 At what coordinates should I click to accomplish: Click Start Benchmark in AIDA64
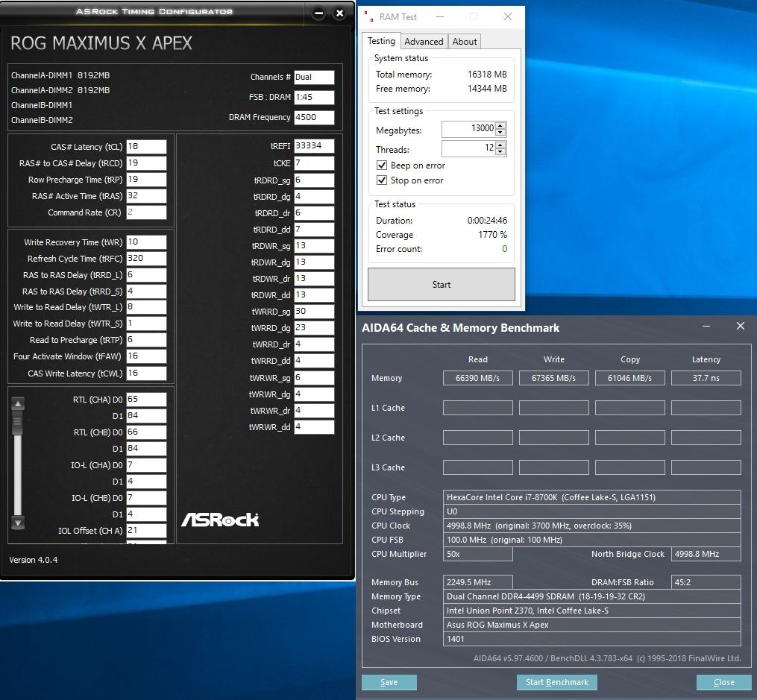click(556, 682)
